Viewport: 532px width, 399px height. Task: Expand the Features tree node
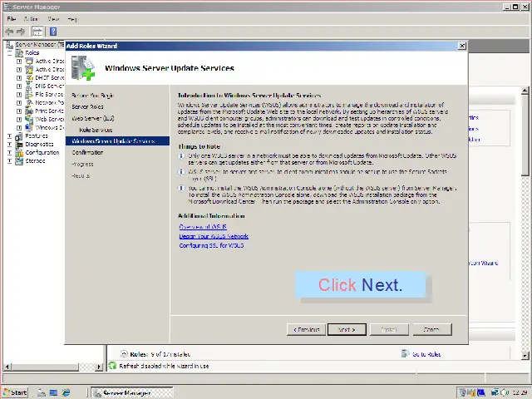click(9, 136)
